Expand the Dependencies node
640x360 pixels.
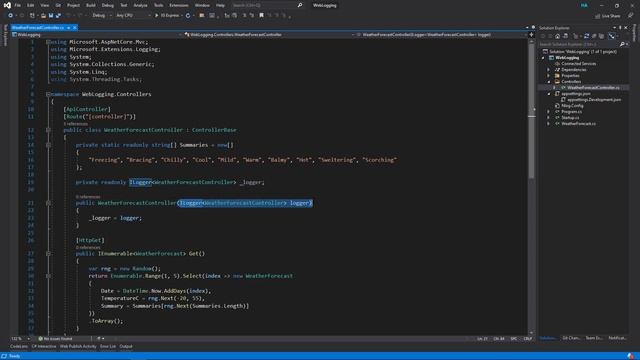[549, 70]
